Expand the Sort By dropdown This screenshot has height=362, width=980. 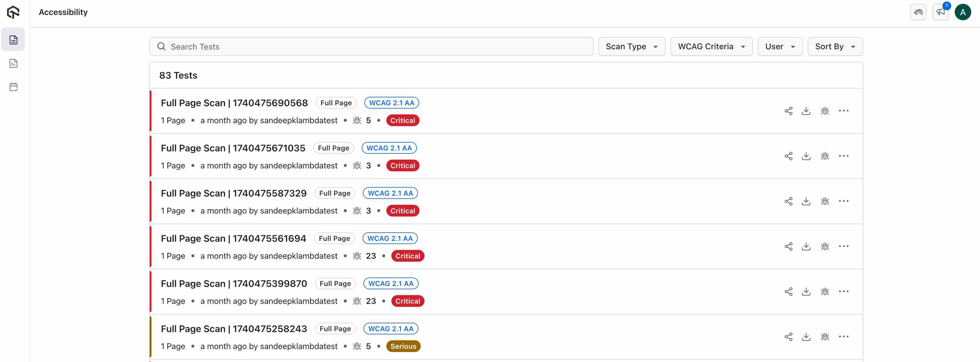point(835,47)
